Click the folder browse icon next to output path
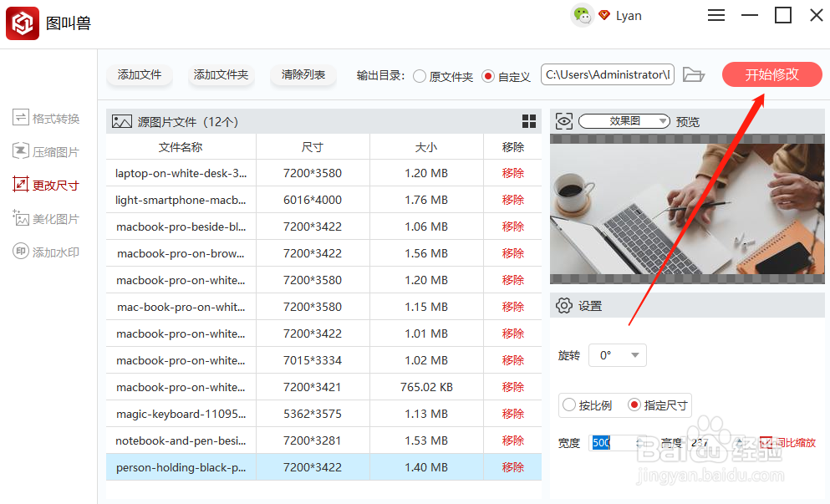830x504 pixels. [694, 74]
